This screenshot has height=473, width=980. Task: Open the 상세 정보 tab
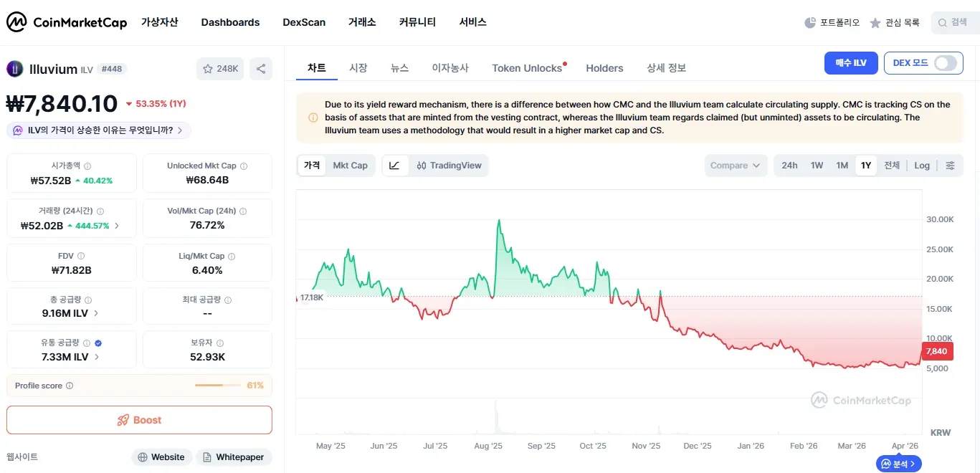coord(667,68)
